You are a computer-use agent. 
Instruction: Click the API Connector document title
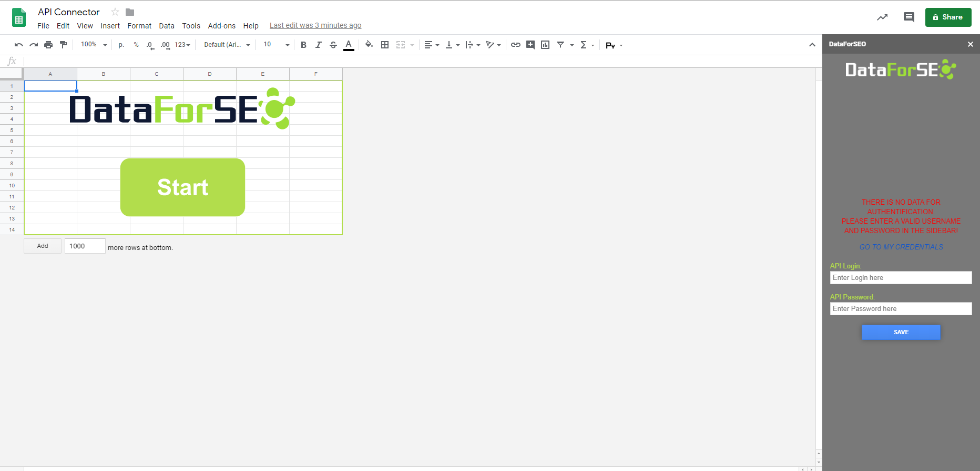coord(69,12)
